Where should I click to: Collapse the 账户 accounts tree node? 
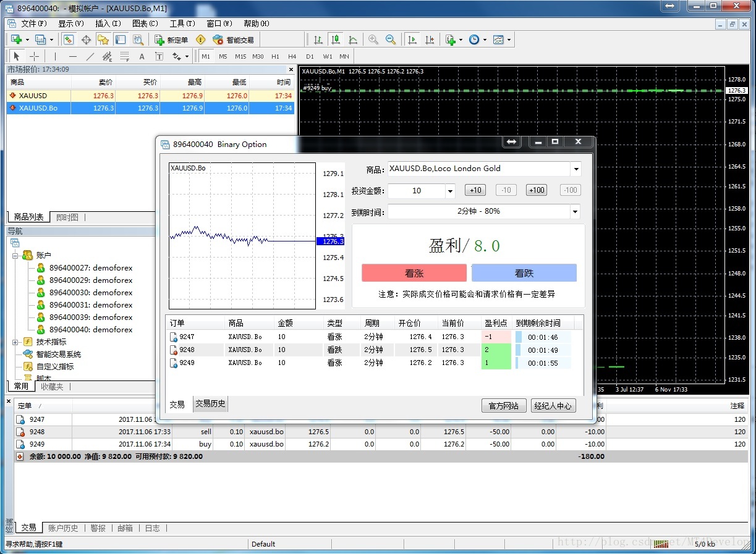coord(15,255)
